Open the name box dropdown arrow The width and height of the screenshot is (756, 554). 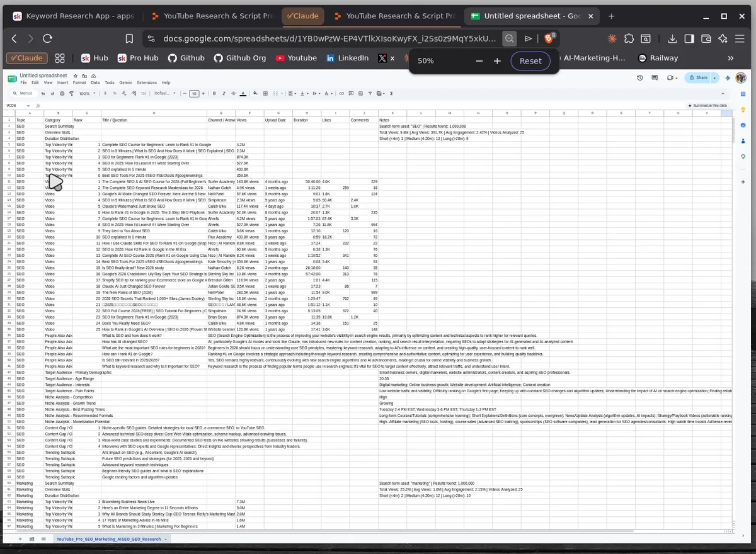click(x=29, y=106)
